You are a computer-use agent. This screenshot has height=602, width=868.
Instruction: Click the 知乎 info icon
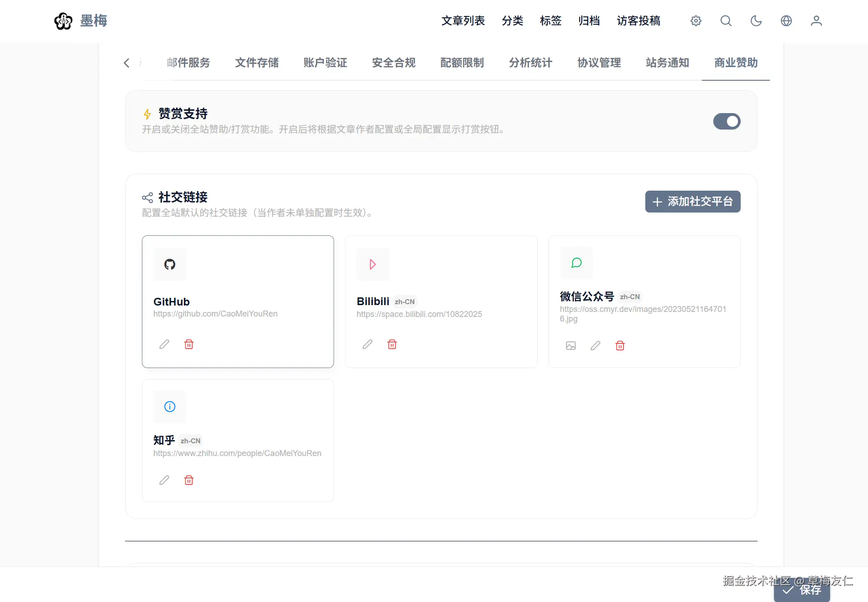170,407
